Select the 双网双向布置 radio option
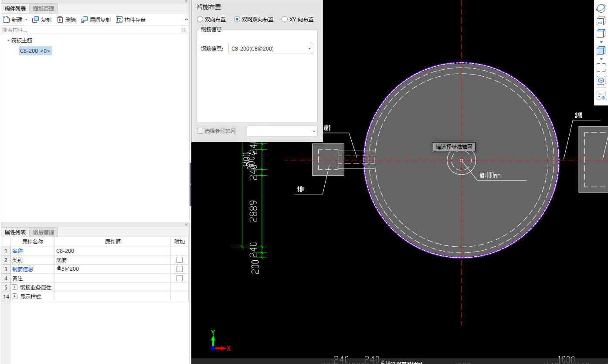 click(237, 19)
